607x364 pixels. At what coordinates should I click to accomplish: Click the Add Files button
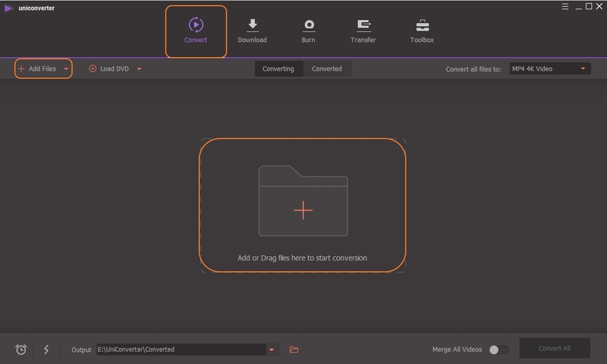(x=37, y=69)
